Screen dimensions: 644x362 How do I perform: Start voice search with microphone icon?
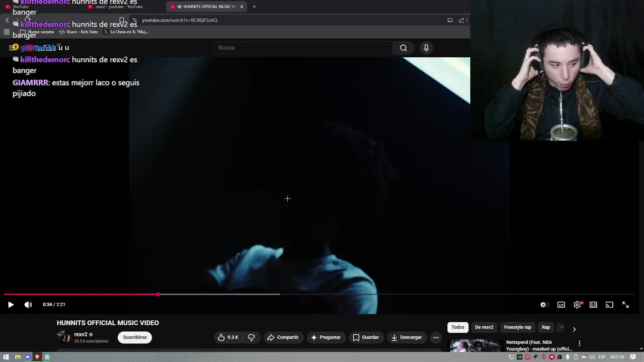click(426, 48)
